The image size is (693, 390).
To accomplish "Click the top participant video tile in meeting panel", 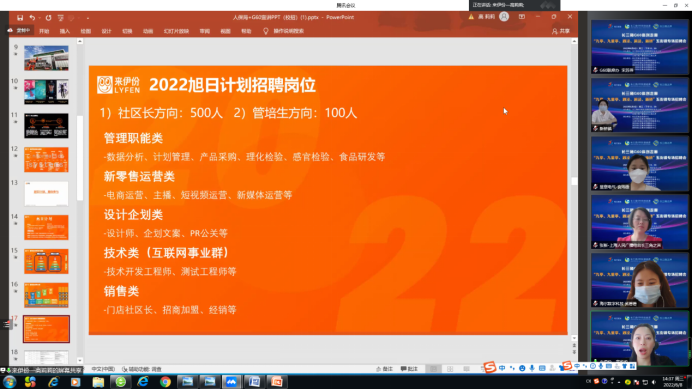I will [640, 47].
